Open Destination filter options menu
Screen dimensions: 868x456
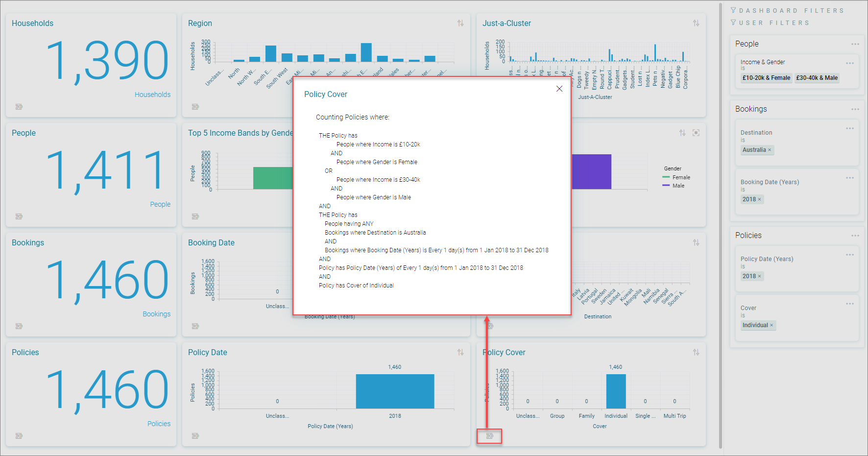pos(850,128)
